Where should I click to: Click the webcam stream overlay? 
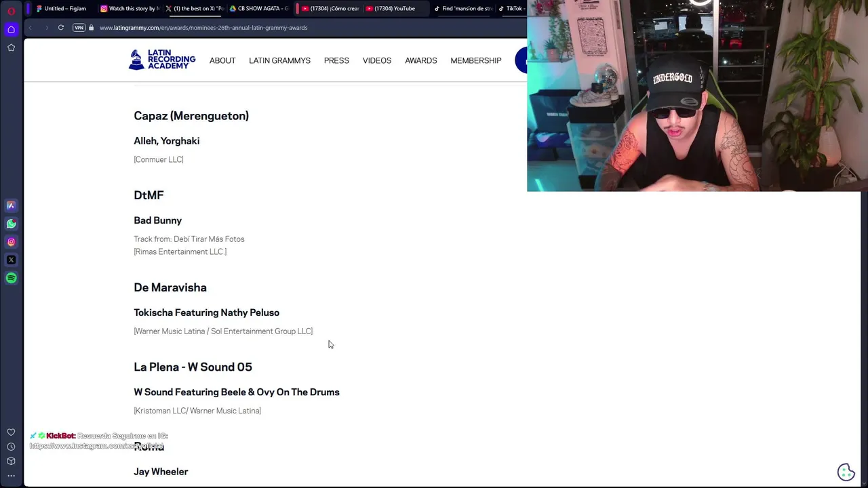point(697,96)
